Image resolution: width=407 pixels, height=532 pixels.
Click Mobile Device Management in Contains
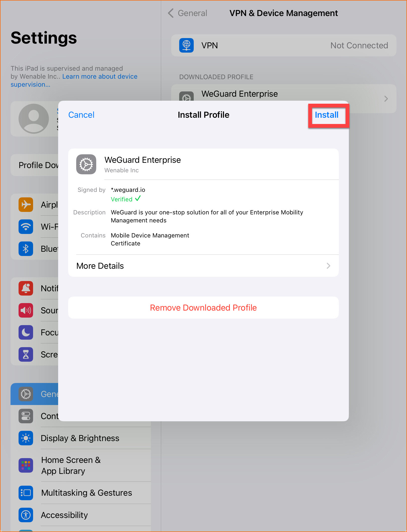(150, 235)
